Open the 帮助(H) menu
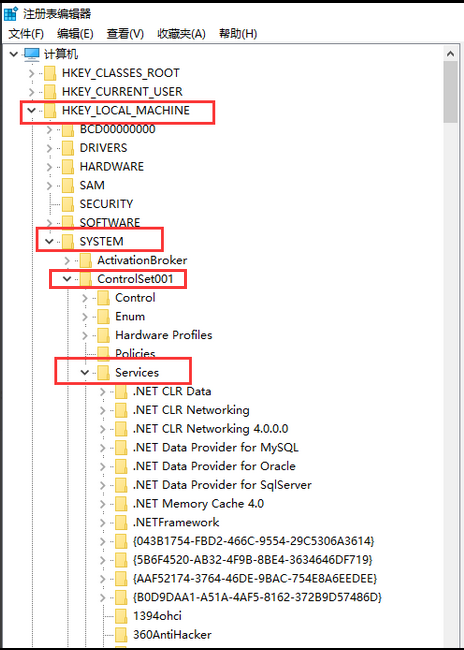 (238, 34)
